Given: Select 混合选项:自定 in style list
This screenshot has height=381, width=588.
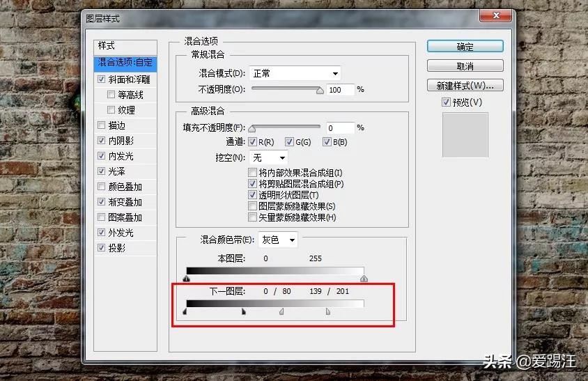Looking at the screenshot, I should (x=125, y=63).
